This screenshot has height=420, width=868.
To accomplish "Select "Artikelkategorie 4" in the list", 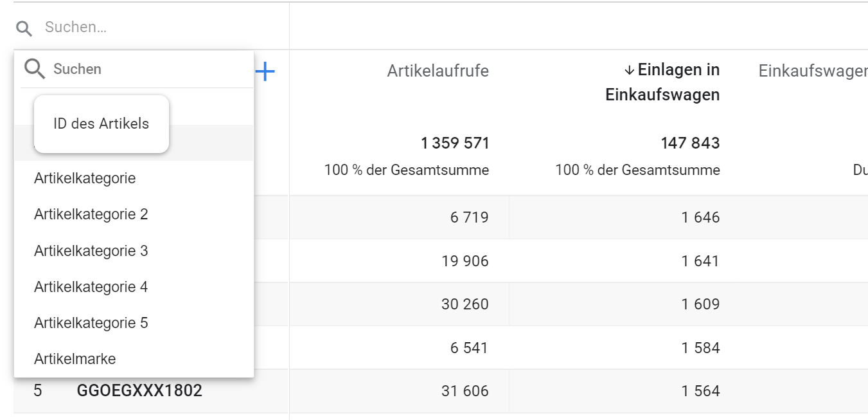I will coord(89,286).
